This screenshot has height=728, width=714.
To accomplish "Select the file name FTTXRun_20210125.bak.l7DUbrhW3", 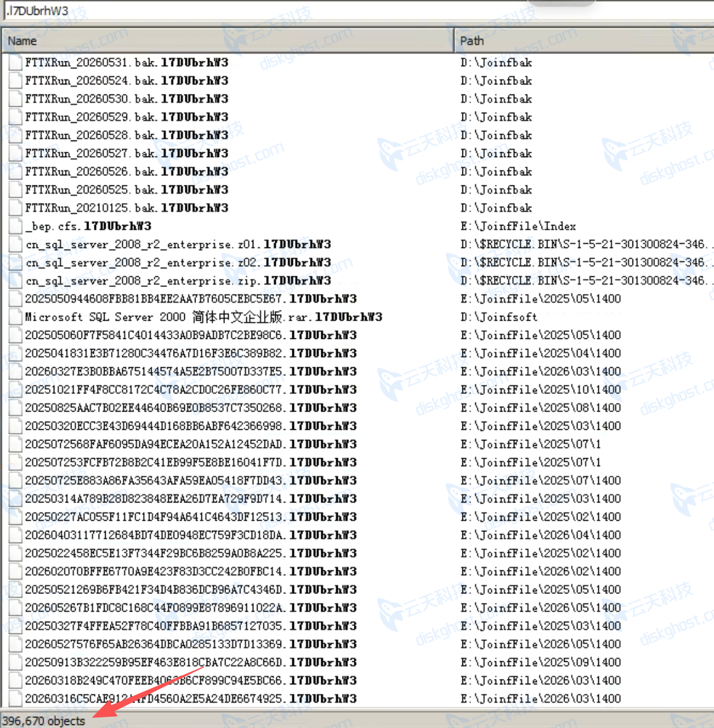I will click(126, 208).
